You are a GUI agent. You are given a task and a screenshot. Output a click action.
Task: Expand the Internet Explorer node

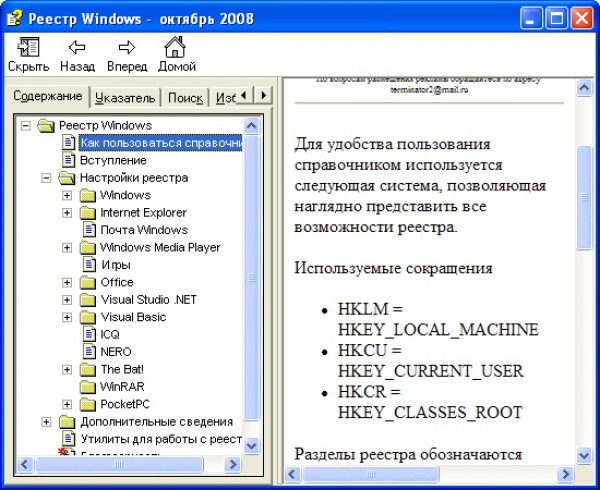point(67,213)
